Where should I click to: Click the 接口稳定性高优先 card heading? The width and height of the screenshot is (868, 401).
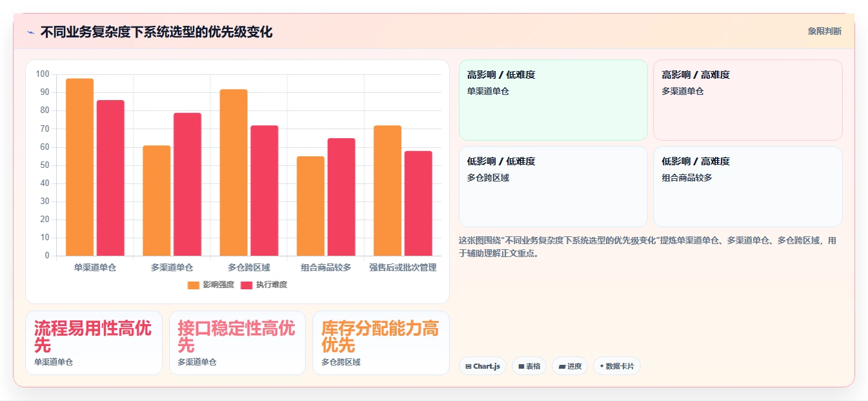click(x=236, y=336)
